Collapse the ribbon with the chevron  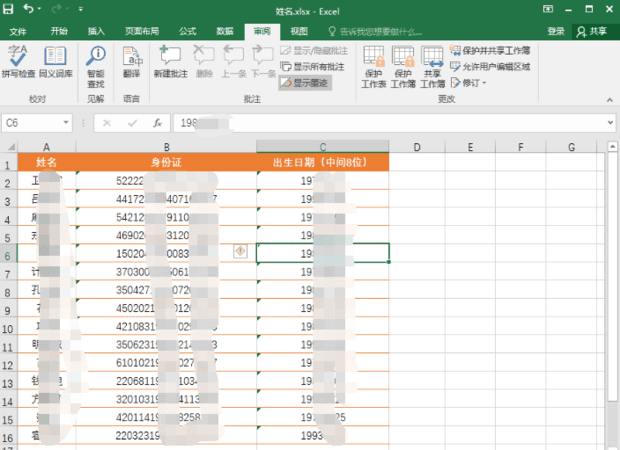click(610, 100)
